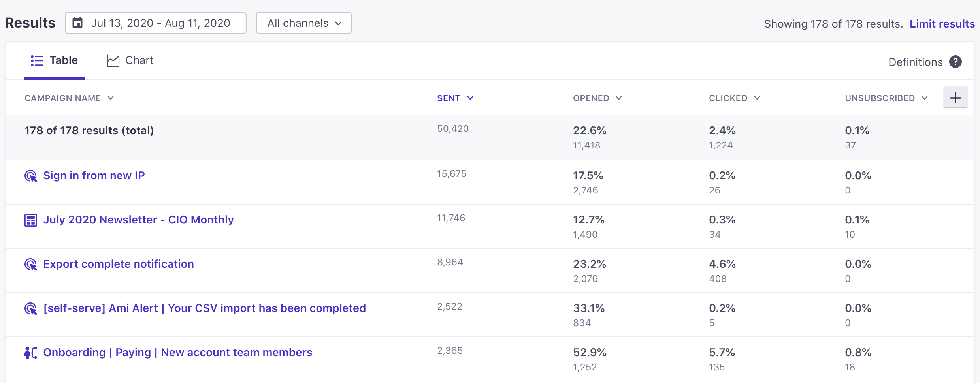This screenshot has width=980, height=383.
Task: Open the Campaign Name sort dropdown
Action: point(111,98)
